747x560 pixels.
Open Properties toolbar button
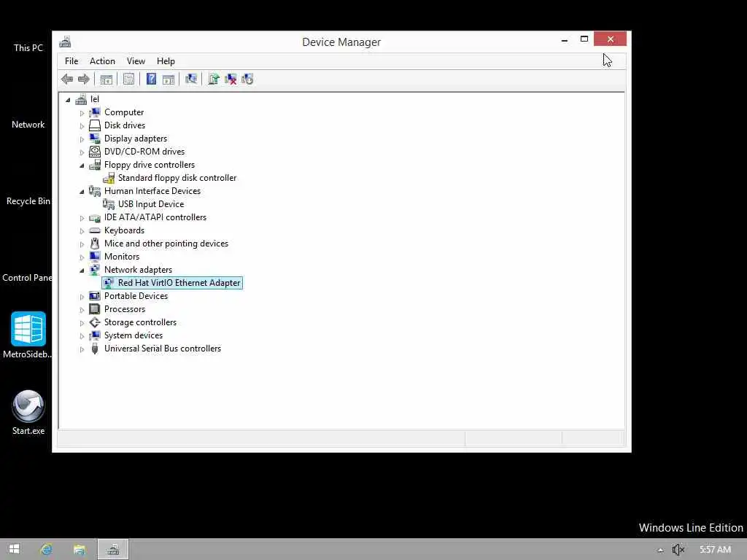point(128,79)
